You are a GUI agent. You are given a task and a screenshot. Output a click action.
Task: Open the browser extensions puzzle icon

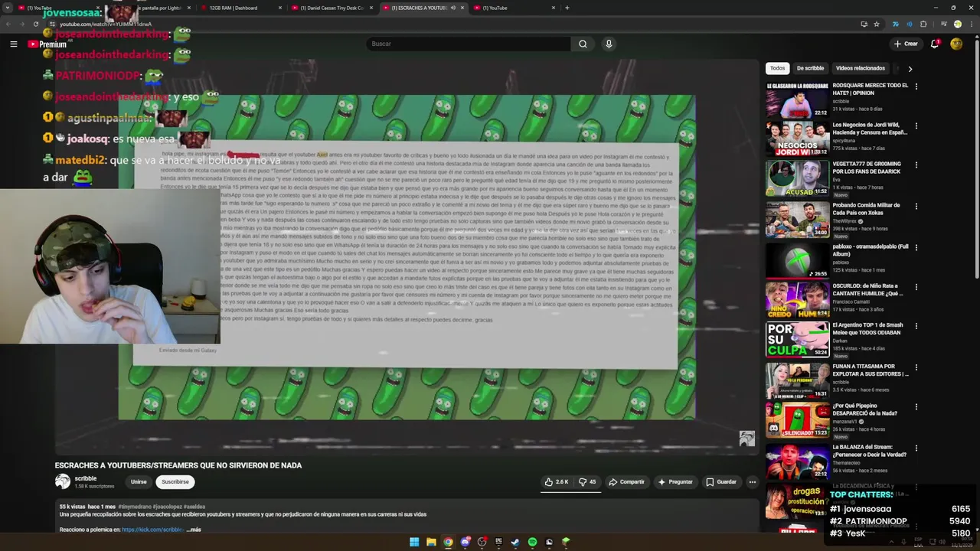pyautogui.click(x=923, y=24)
